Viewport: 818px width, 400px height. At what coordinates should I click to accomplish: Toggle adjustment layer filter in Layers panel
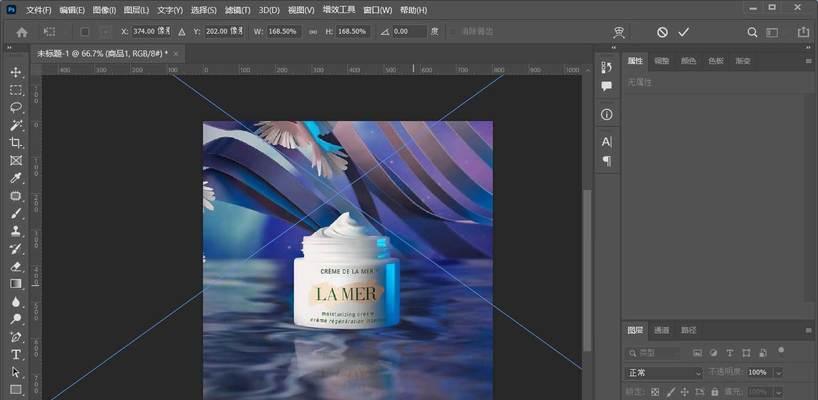(x=714, y=353)
